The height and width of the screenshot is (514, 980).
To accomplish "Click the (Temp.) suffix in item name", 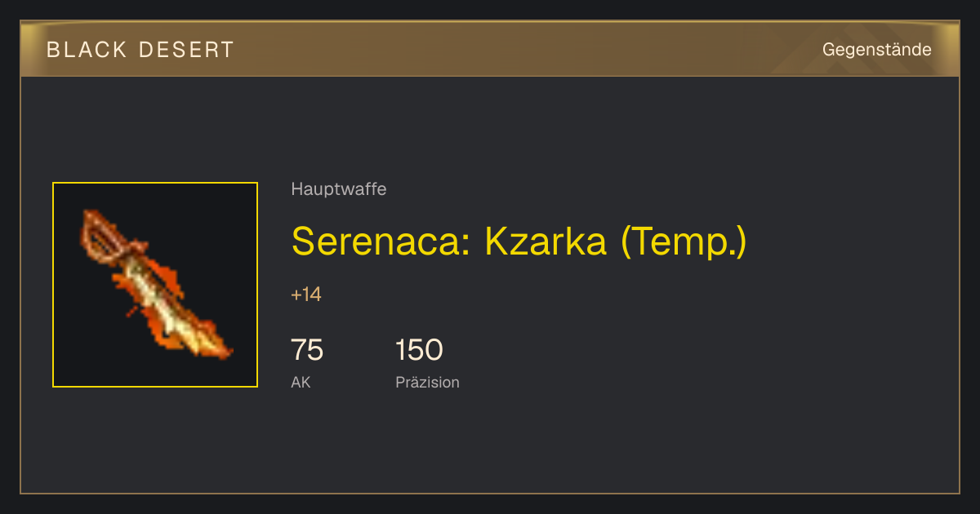I will [x=684, y=241].
